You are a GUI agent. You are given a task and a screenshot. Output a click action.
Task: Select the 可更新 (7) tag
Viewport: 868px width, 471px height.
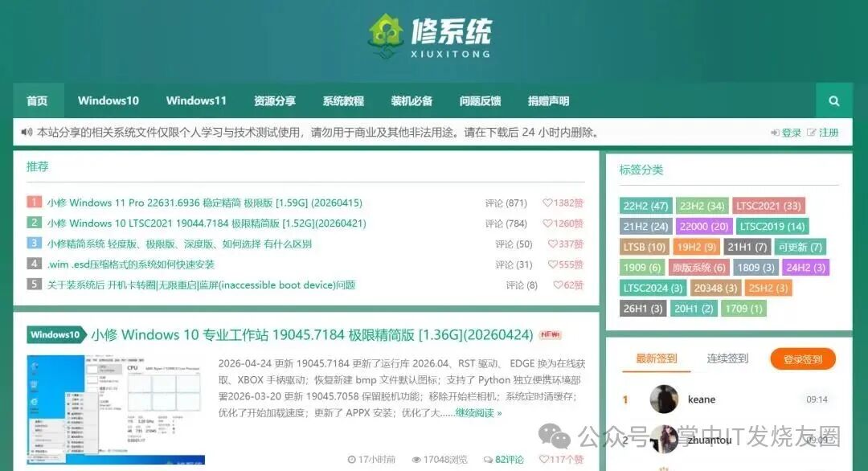[800, 247]
